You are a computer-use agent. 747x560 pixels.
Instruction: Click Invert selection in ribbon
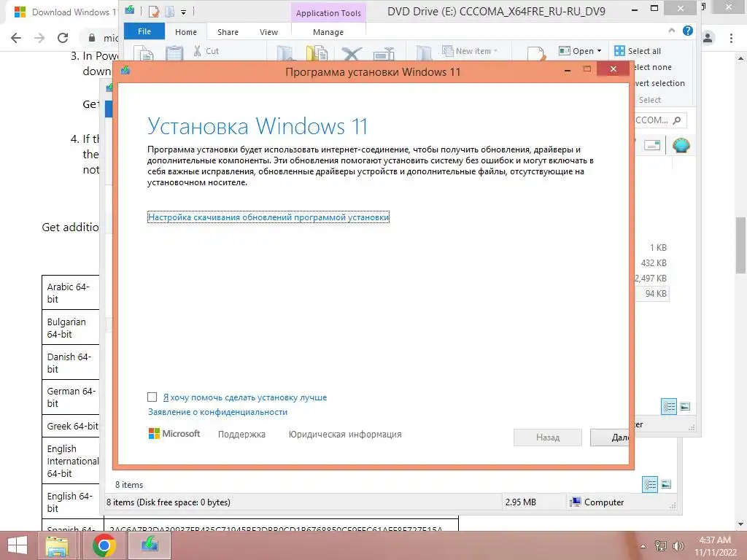pos(659,83)
